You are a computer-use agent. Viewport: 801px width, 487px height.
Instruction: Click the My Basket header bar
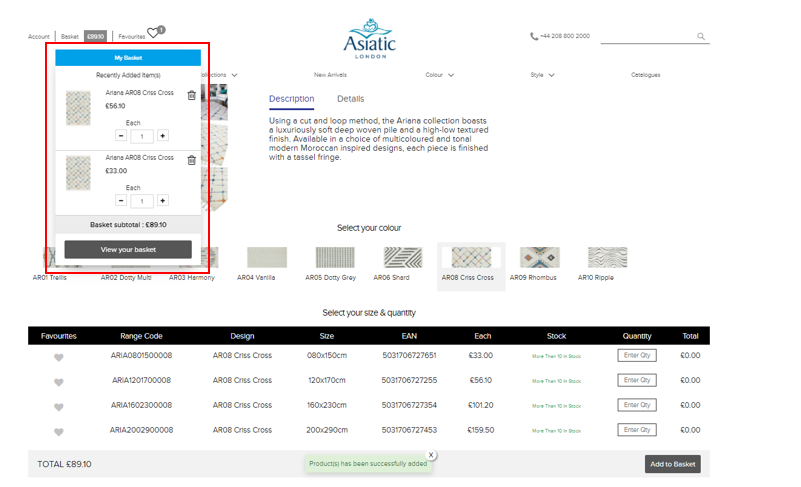tap(128, 58)
